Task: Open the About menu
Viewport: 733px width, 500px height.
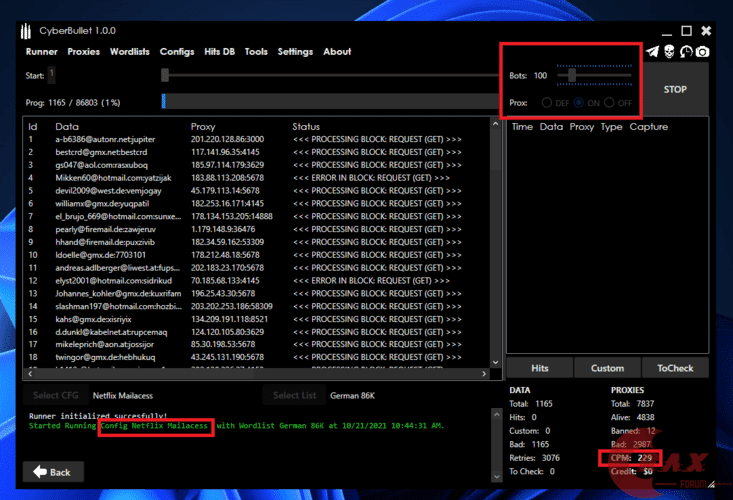Action: 337,52
